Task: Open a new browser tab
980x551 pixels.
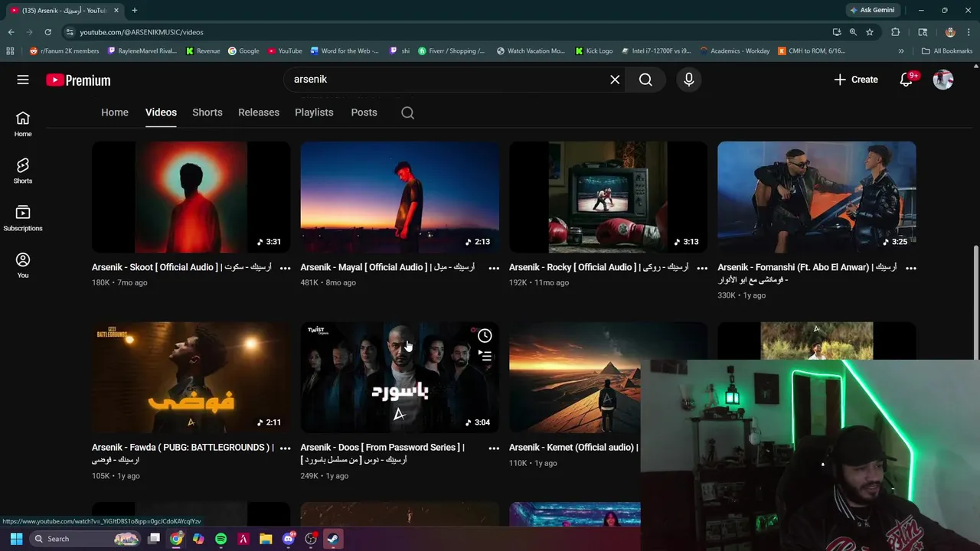Action: point(134,11)
